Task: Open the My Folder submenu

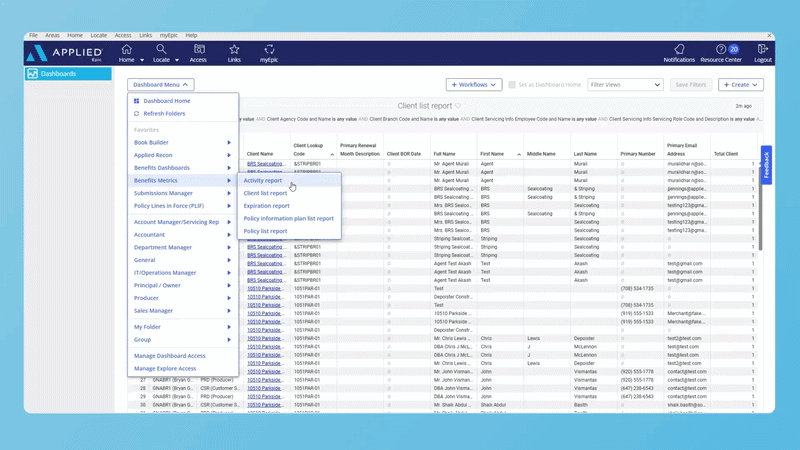Action: click(x=183, y=327)
